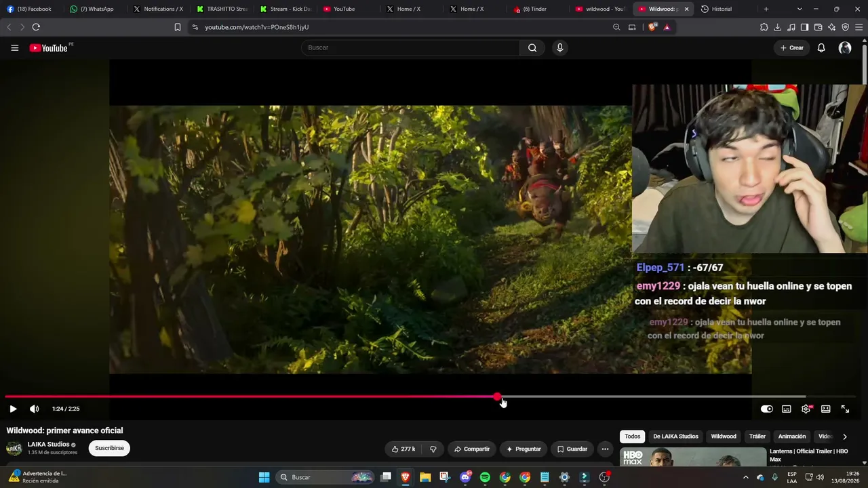Screen dimensions: 868x488
Task: Reload the current page
Action: [x=36, y=27]
